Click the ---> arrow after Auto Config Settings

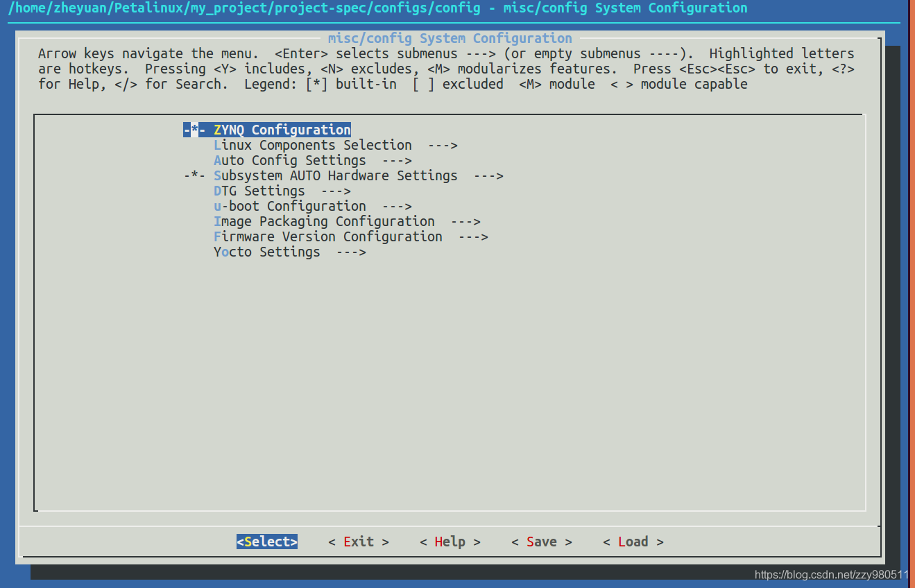click(x=397, y=160)
